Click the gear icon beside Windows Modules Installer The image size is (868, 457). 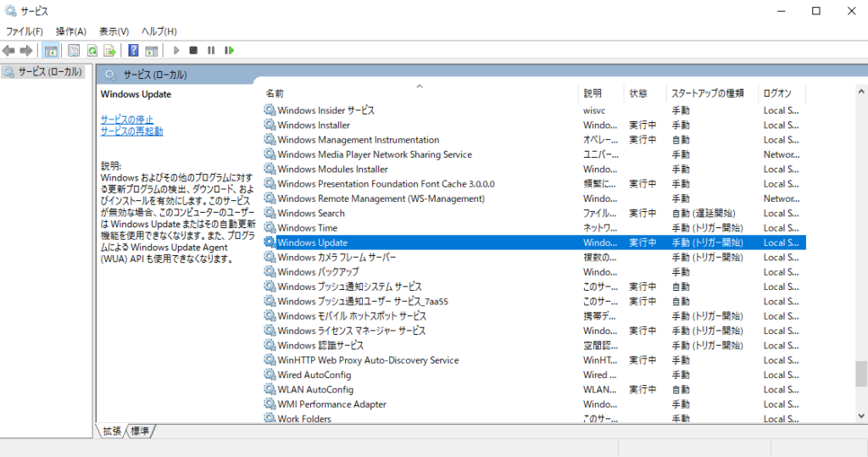click(270, 169)
